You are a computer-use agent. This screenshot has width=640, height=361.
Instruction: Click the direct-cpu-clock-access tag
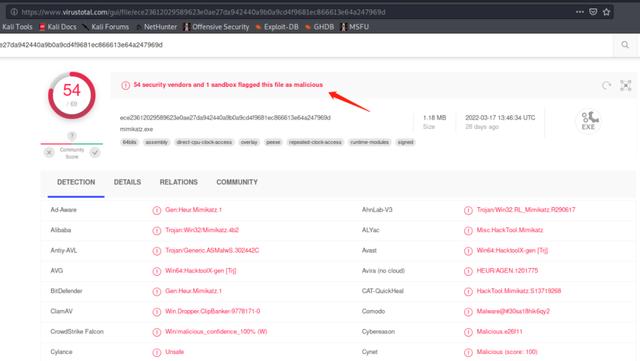coord(204,142)
